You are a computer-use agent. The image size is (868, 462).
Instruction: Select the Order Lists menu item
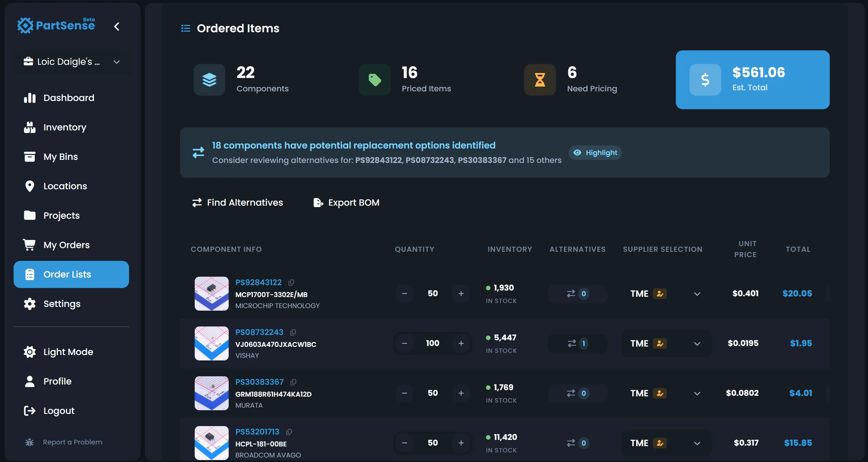71,274
